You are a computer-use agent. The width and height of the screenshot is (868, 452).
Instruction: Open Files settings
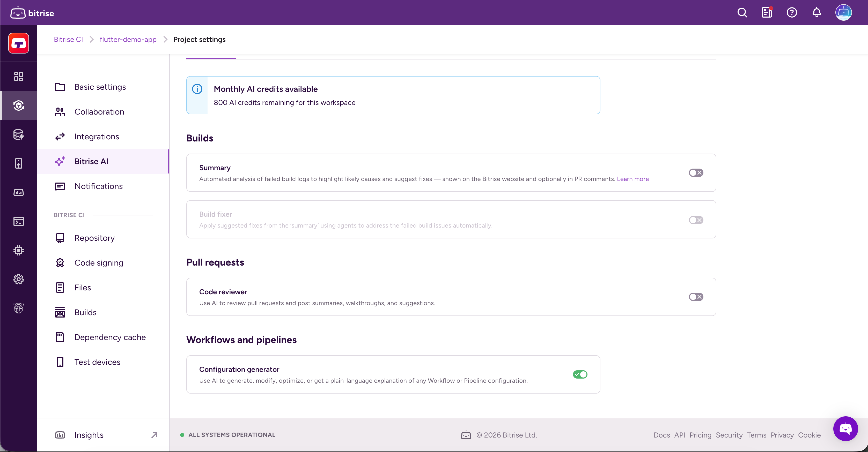point(103,288)
